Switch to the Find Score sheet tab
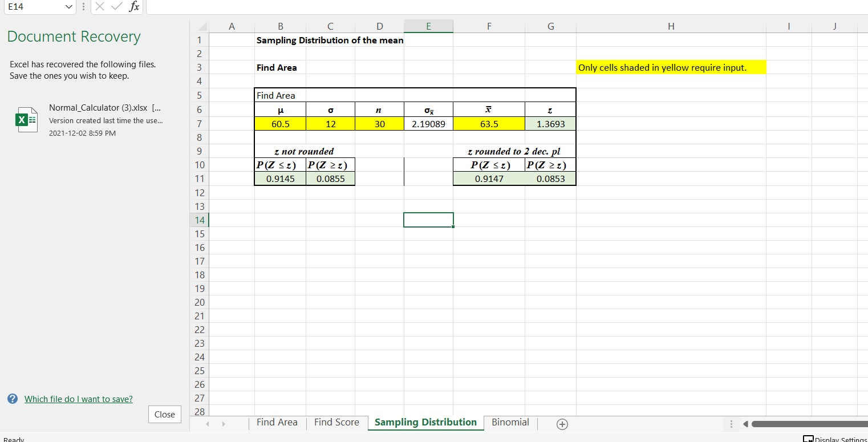Screen dimensions: 868x442 (x=336, y=422)
